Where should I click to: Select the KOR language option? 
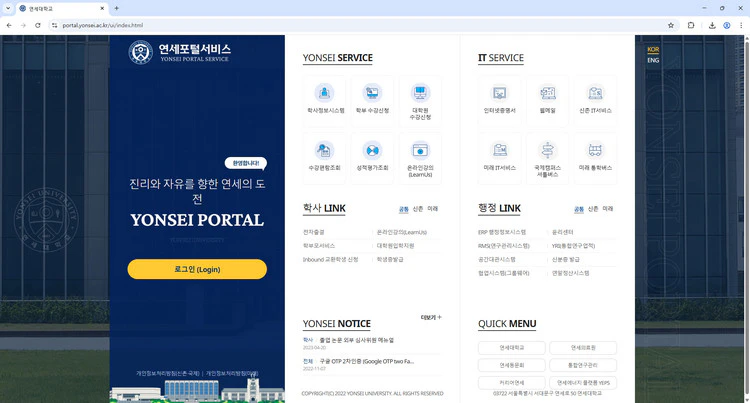[x=653, y=49]
